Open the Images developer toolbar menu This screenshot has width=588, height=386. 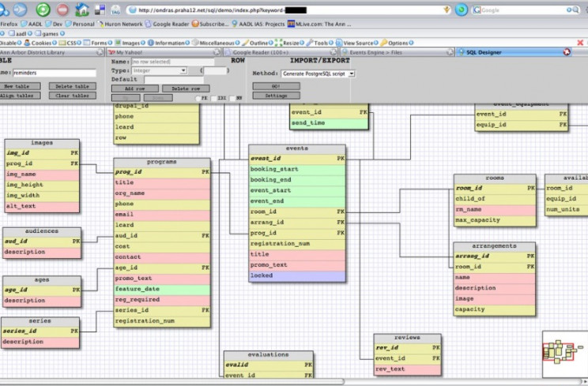130,43
